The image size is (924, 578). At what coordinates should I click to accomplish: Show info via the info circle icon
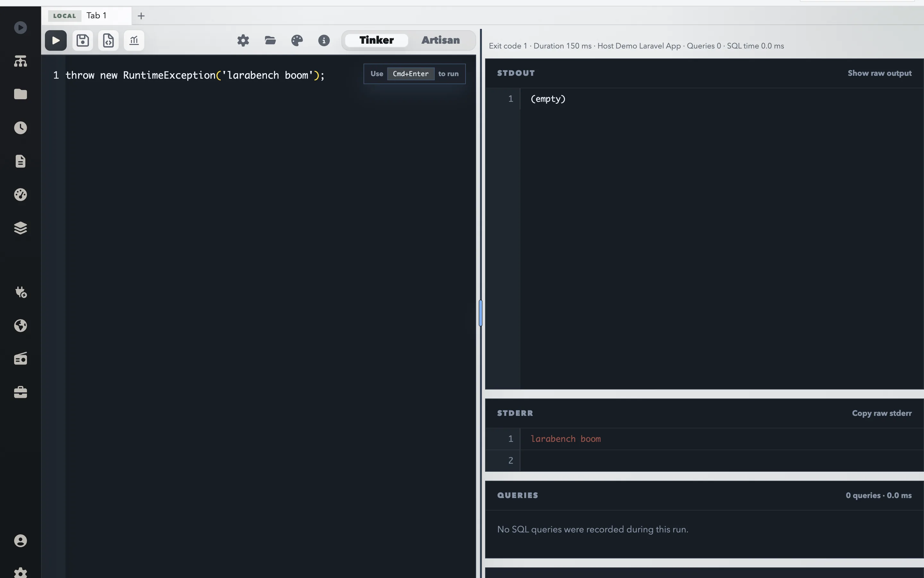324,40
